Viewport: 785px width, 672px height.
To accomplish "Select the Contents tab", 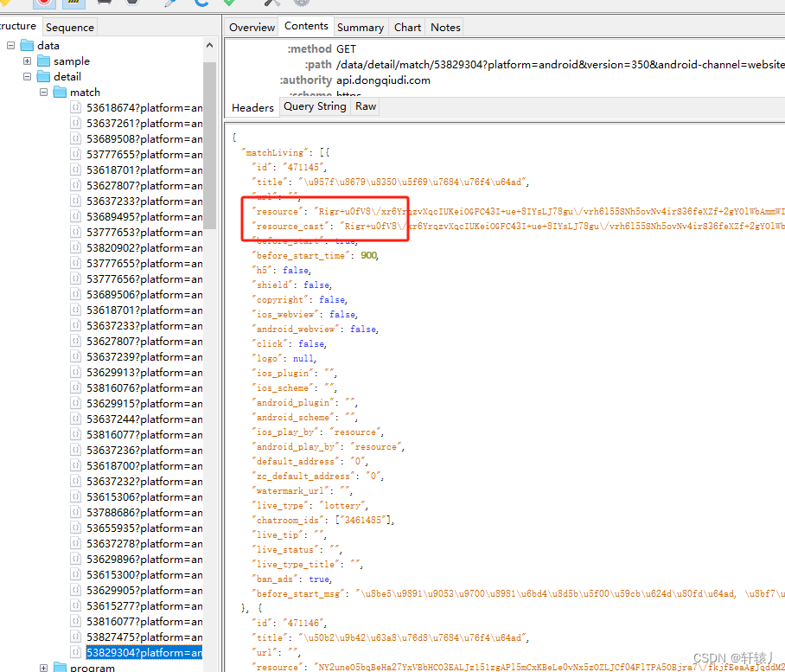I will click(x=306, y=26).
